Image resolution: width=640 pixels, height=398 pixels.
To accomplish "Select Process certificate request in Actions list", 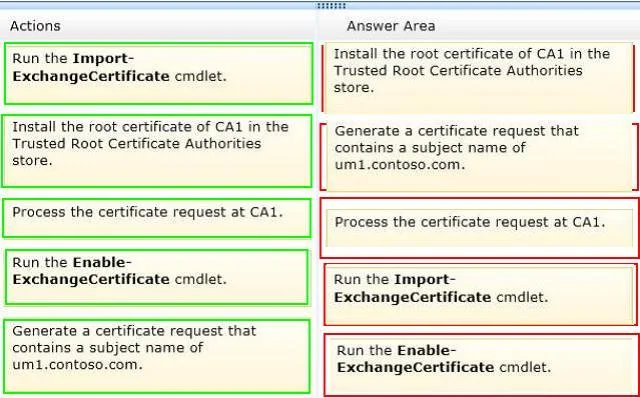I will pyautogui.click(x=157, y=218).
